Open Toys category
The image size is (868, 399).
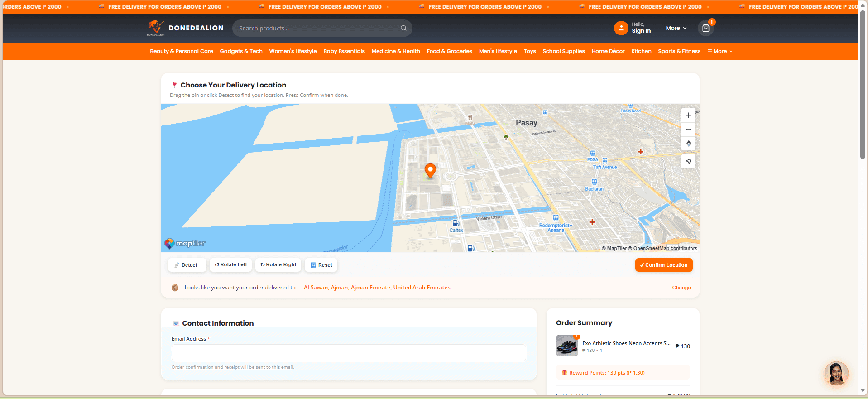pos(530,51)
